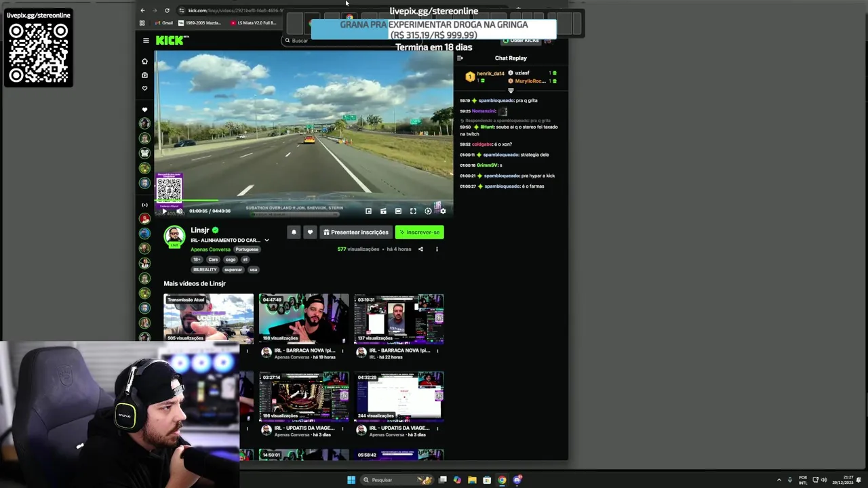The width and height of the screenshot is (868, 488).
Task: Seek on the video progress bar
Action: (x=303, y=201)
